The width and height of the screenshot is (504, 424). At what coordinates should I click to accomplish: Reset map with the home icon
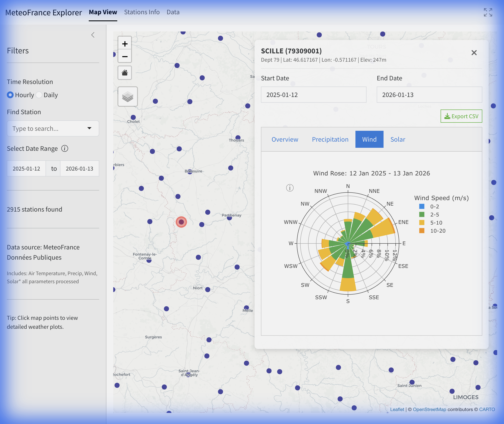(x=125, y=73)
